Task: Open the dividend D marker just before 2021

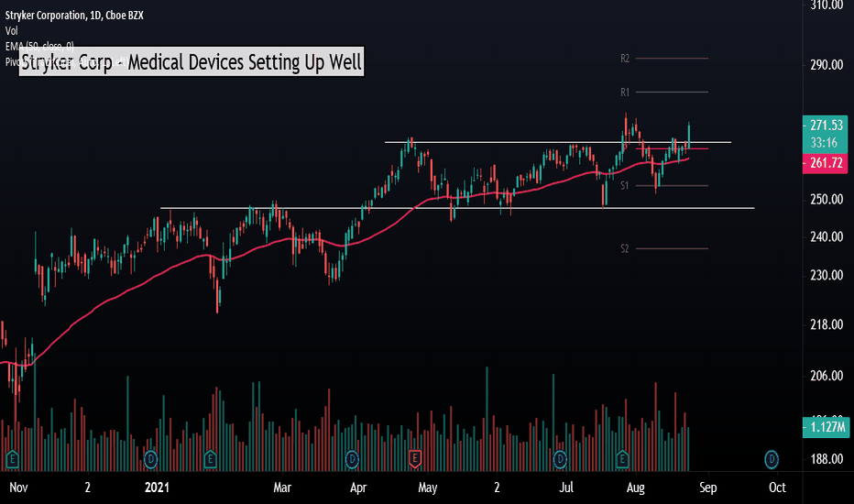Action: click(x=151, y=459)
